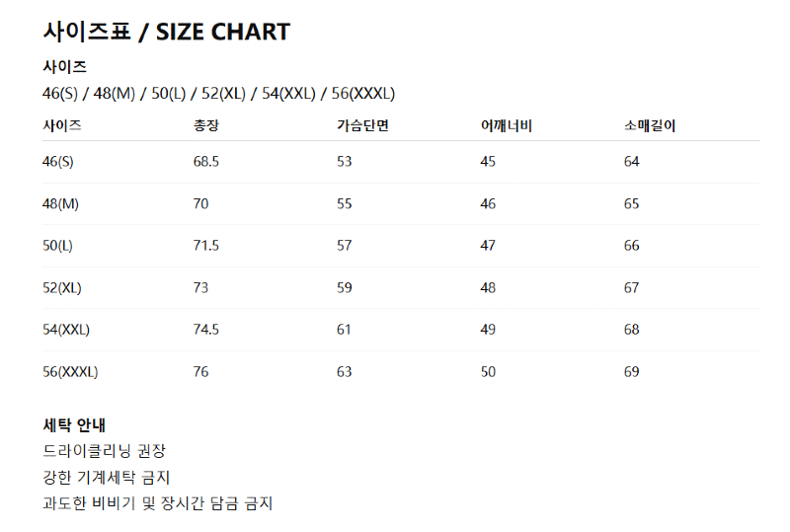Image resolution: width=790 pixels, height=532 pixels.
Task: Click the 68.5 total length value
Action: point(205,162)
